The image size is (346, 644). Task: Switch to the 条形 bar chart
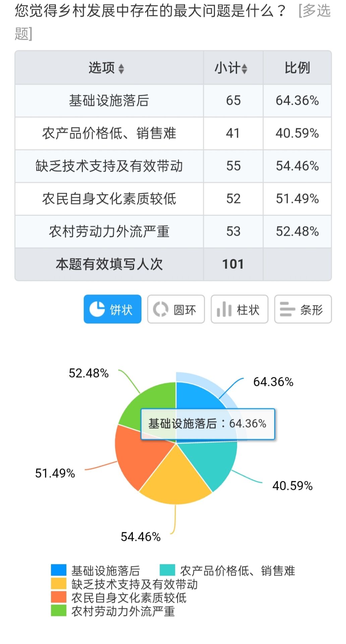coord(303,309)
